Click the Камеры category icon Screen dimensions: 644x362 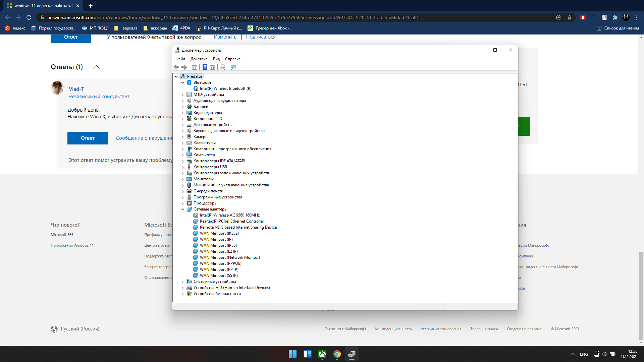[x=189, y=137]
